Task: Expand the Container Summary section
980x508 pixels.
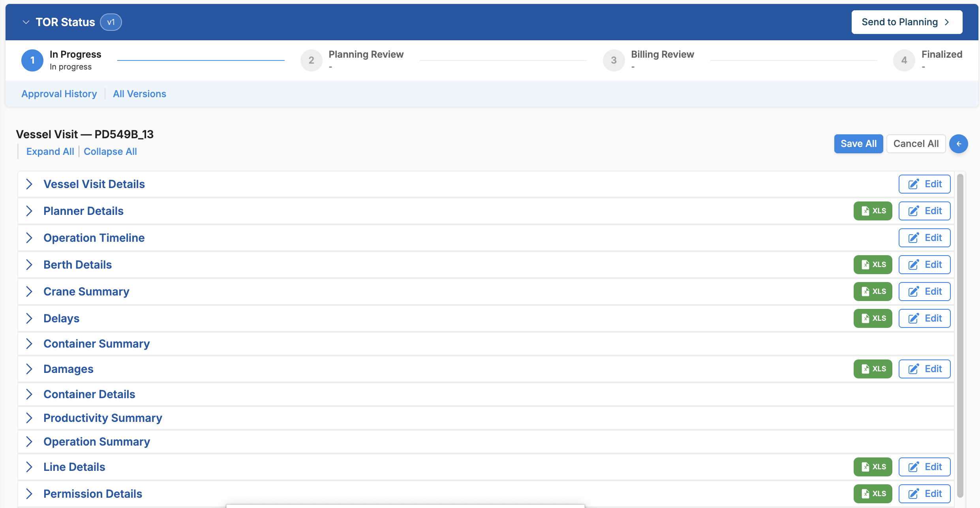Action: [x=29, y=344]
